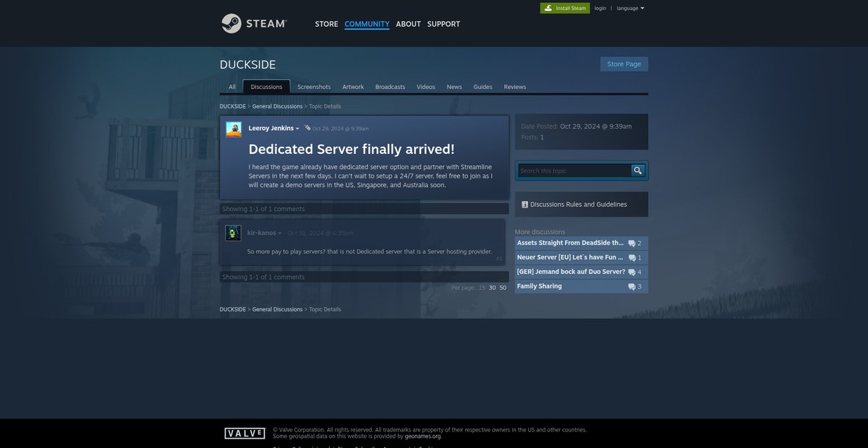The image size is (868, 448).
Task: Open the language dropdown
Action: click(630, 8)
